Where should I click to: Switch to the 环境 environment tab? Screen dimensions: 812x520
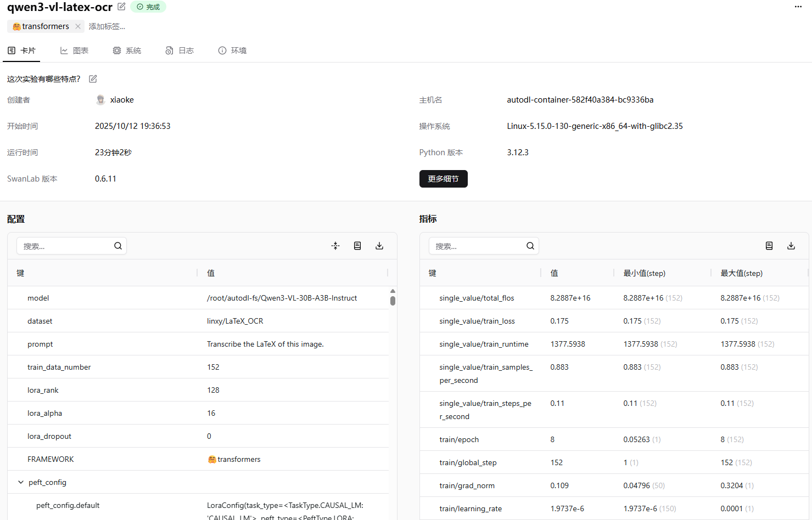click(x=232, y=50)
